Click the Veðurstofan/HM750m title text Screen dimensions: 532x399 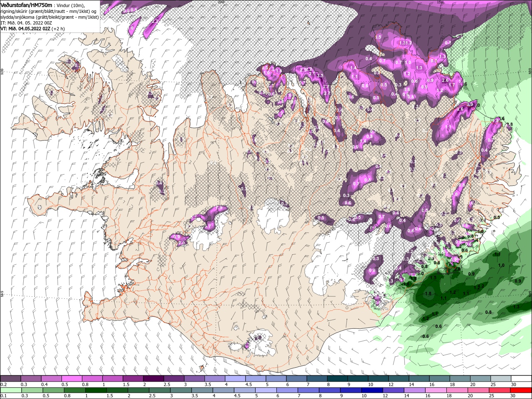[27, 5]
